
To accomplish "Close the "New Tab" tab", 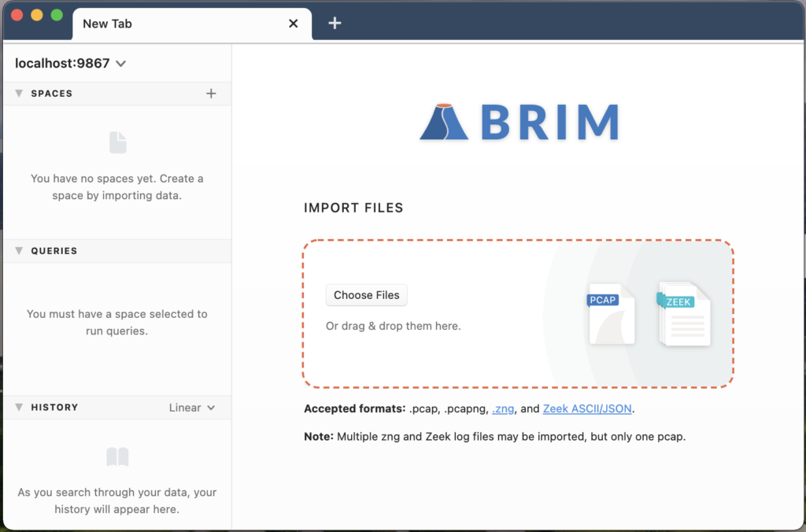I will pyautogui.click(x=294, y=24).
